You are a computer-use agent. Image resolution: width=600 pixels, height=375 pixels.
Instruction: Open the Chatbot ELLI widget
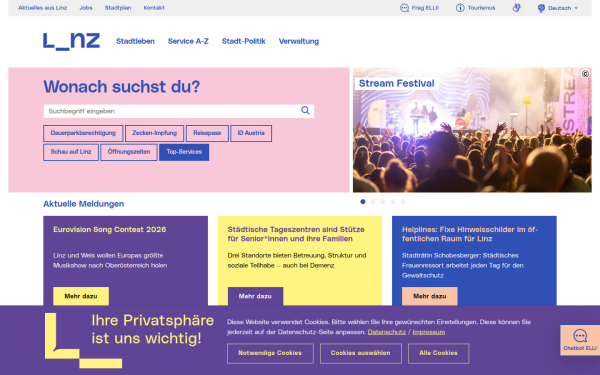coord(580,340)
